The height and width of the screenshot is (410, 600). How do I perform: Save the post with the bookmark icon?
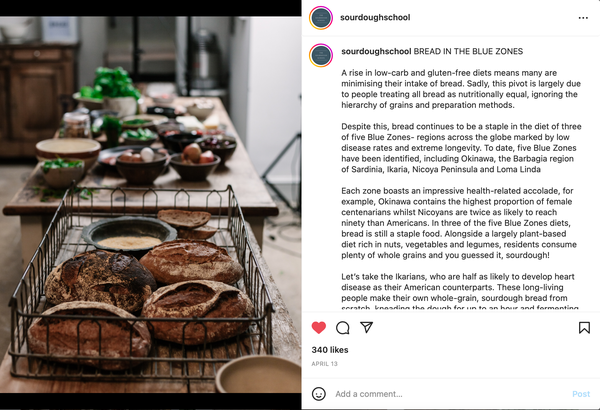click(x=584, y=328)
